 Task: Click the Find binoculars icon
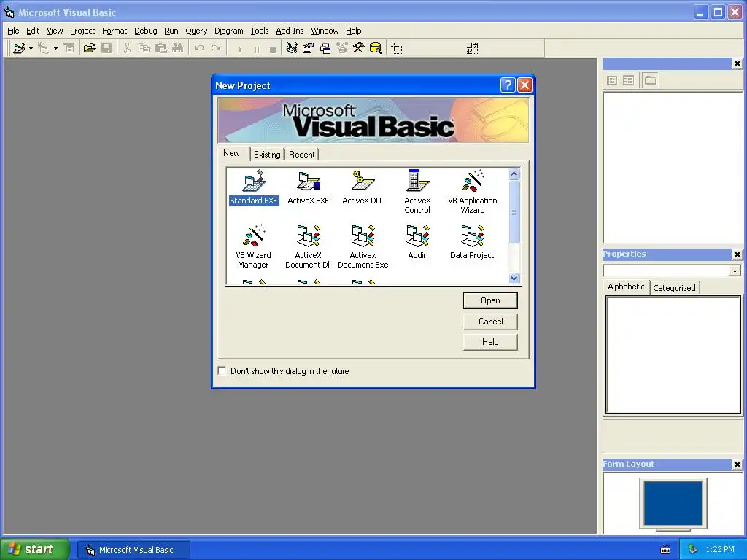tap(178, 48)
